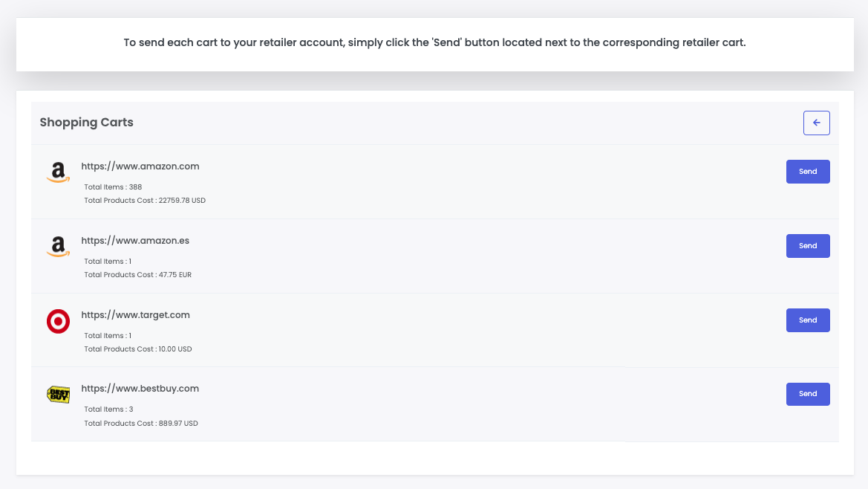Click the Amazon.com logo icon

point(58,172)
